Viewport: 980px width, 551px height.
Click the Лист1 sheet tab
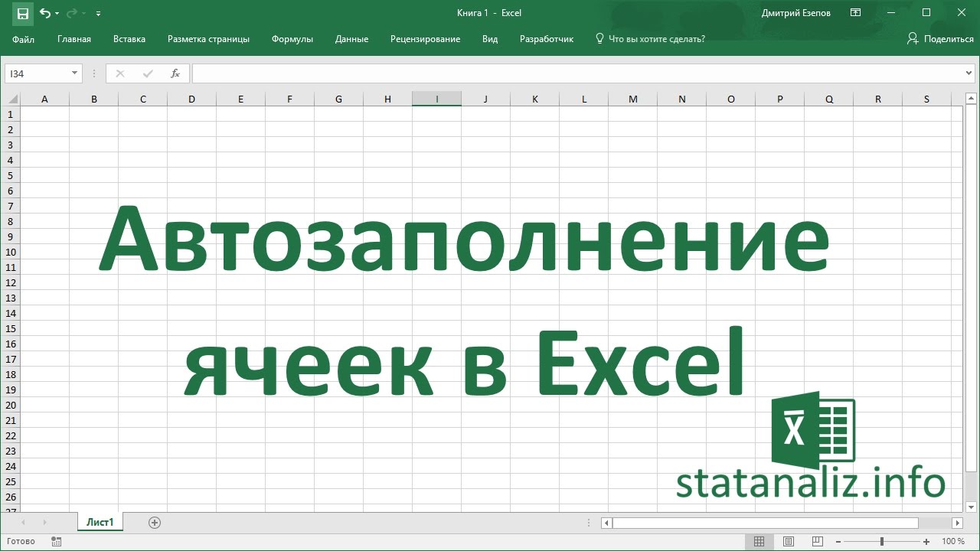(x=100, y=523)
